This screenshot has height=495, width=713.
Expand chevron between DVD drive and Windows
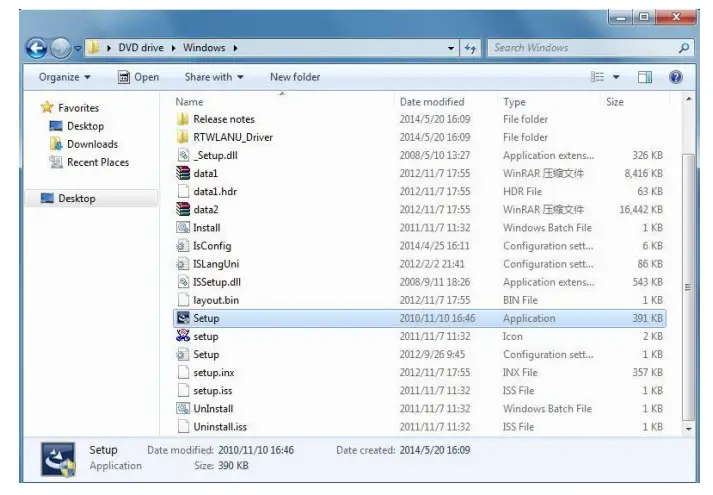173,48
